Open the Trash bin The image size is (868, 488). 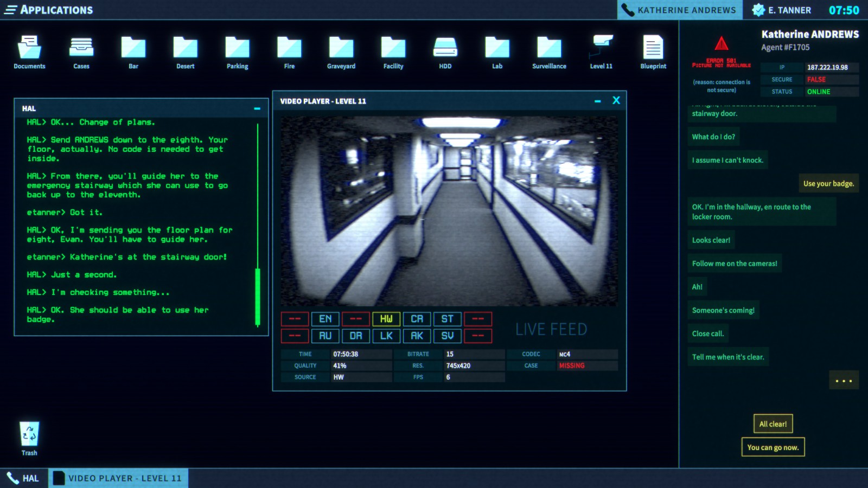point(30,434)
